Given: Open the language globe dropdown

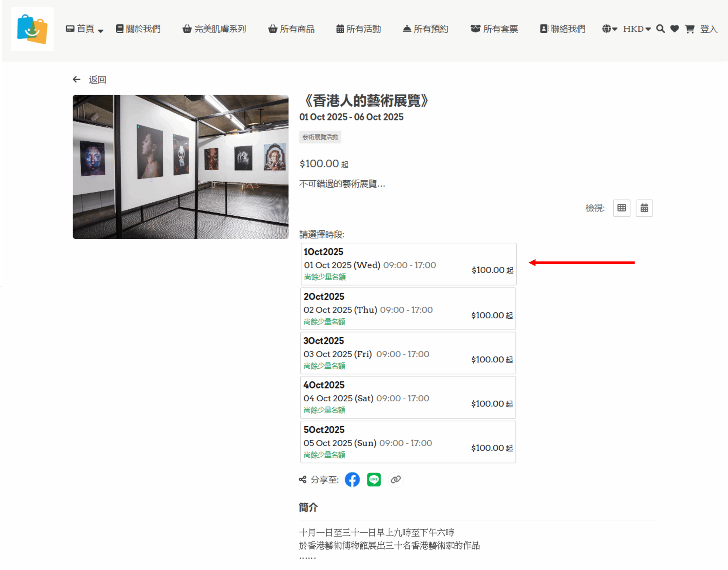Looking at the screenshot, I should pos(610,29).
